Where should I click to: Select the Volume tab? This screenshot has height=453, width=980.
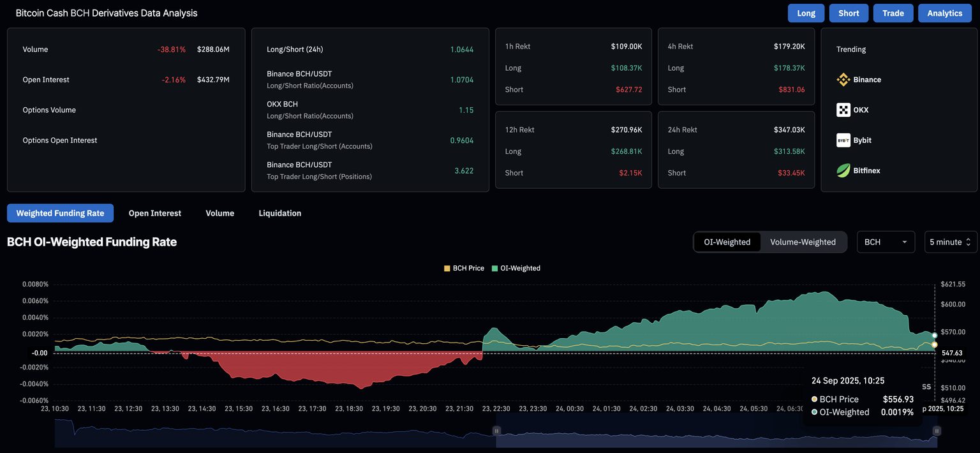[219, 213]
